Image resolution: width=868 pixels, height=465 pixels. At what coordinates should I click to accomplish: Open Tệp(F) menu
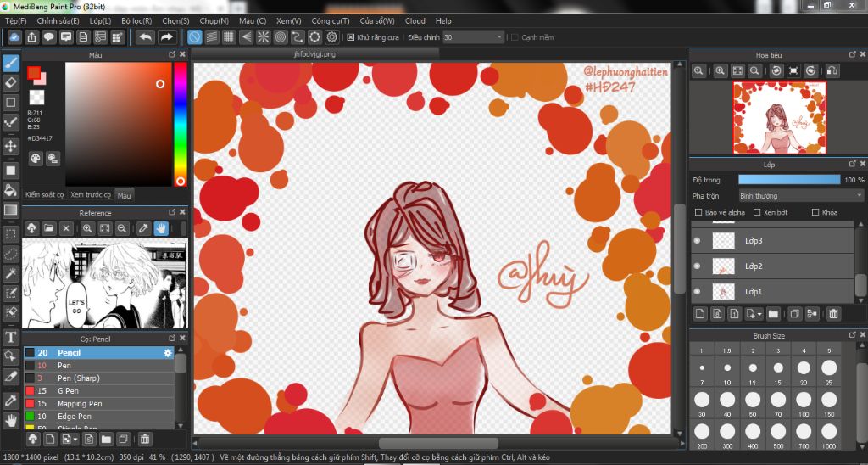click(x=15, y=21)
